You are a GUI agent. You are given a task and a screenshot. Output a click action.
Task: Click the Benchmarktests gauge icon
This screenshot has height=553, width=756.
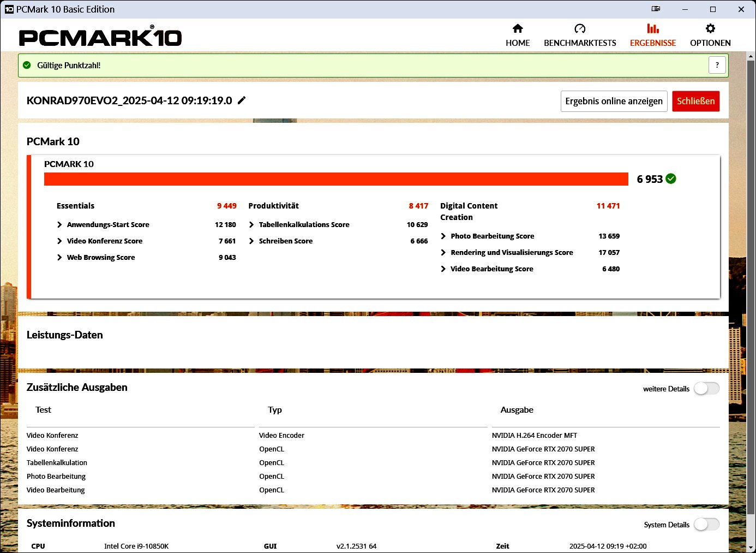580,28
